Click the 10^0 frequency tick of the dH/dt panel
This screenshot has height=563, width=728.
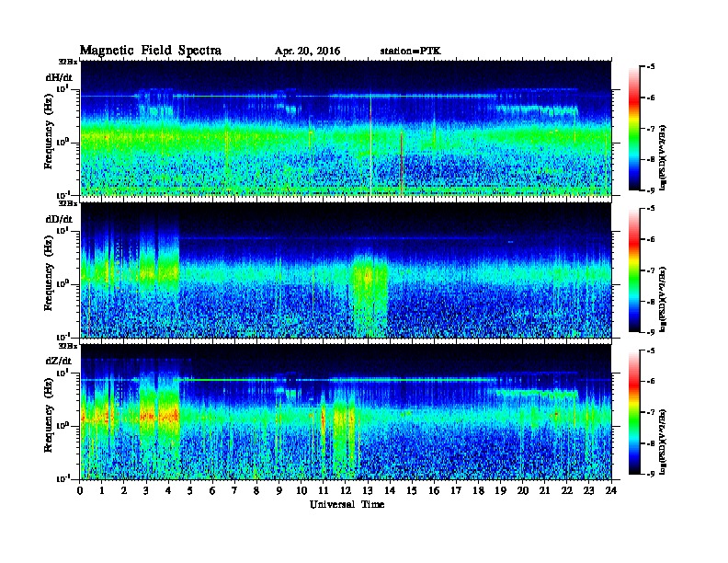click(63, 142)
